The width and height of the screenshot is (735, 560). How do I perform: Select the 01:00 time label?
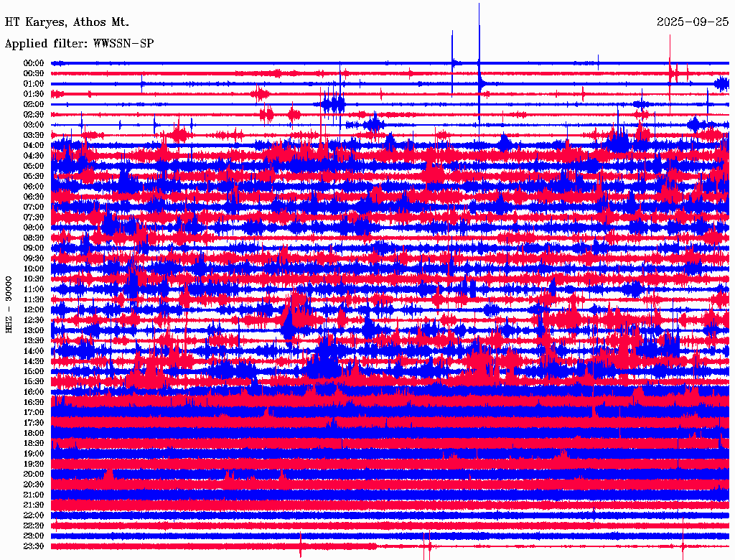click(x=33, y=84)
